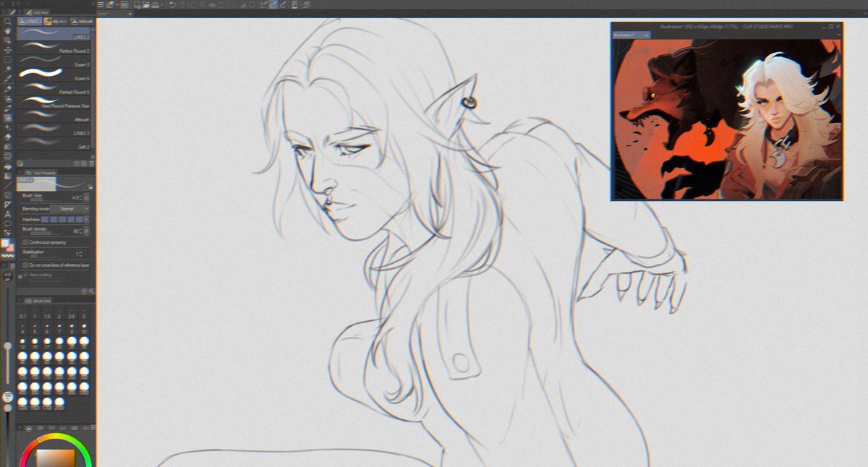Toggle the Area scaling checkbox
Screen dimensions: 868x467
tap(25, 276)
